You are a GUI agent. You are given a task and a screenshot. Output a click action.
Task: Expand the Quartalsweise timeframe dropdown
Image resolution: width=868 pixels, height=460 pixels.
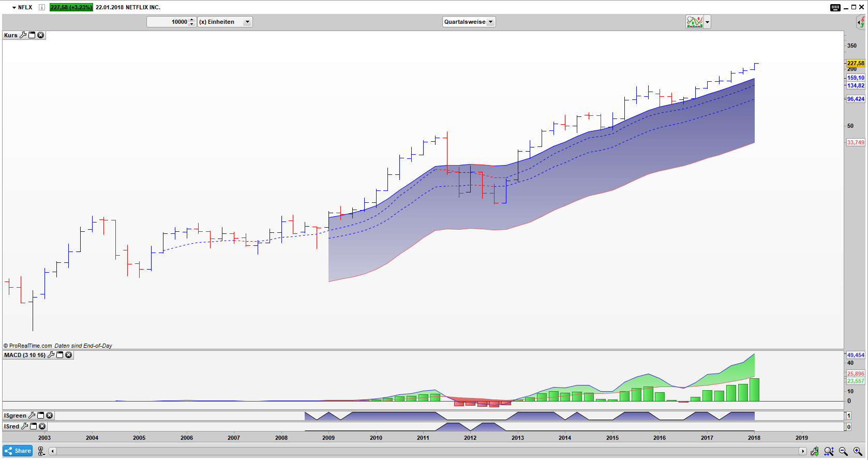coord(490,22)
